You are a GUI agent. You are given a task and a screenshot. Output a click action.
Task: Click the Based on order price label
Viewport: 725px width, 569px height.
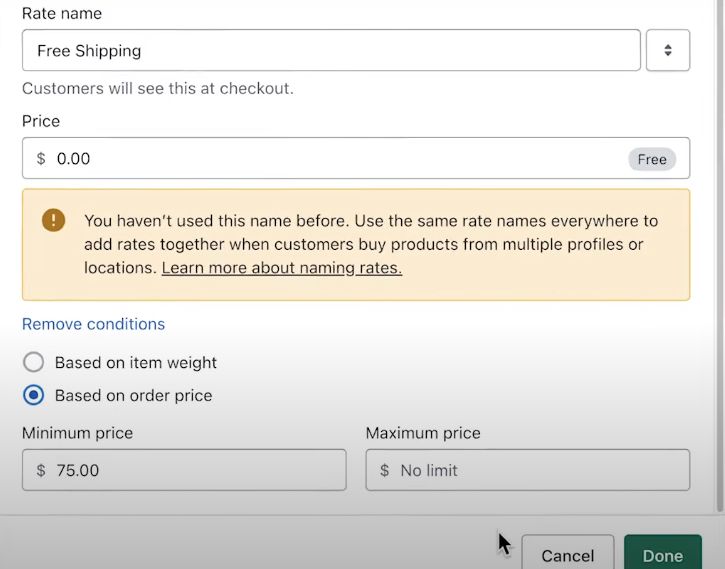click(x=133, y=395)
